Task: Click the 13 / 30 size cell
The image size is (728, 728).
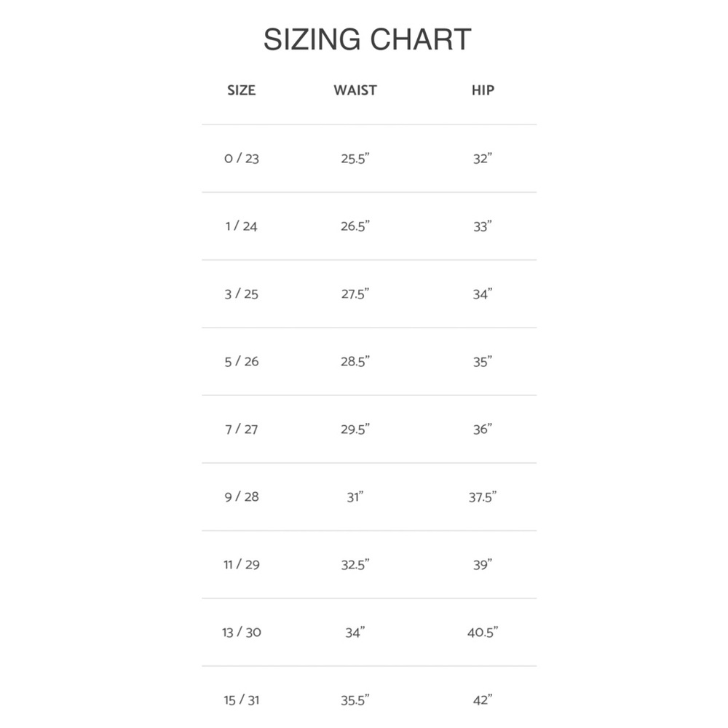Action: coord(242,633)
